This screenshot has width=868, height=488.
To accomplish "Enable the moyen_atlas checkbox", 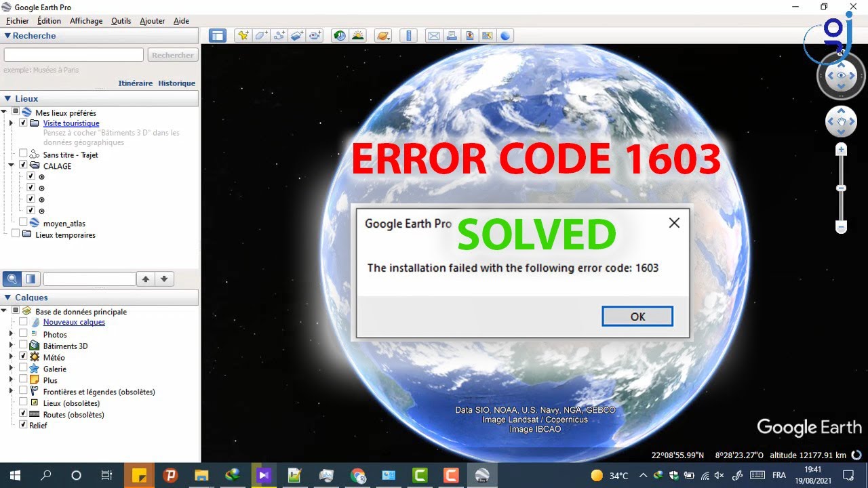I will point(23,222).
